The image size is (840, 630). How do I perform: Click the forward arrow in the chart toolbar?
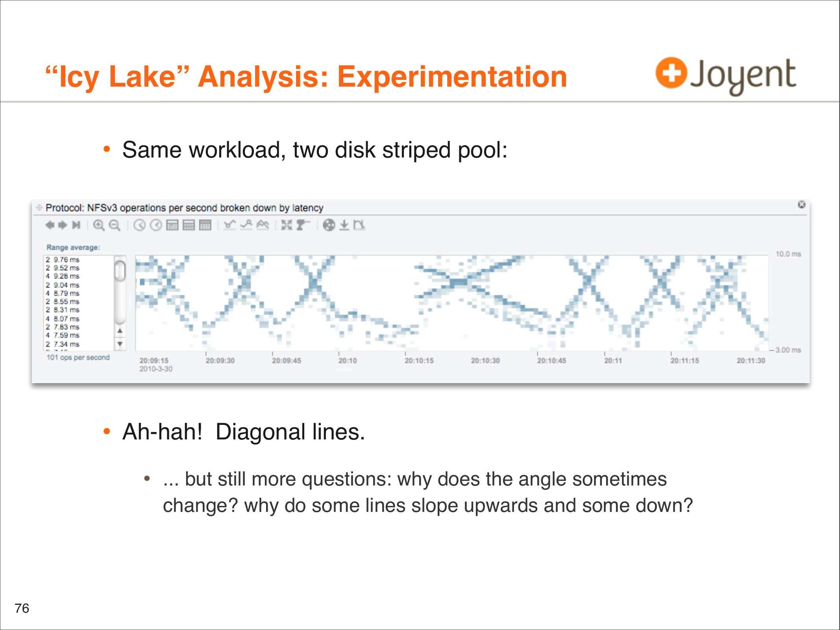(x=63, y=225)
